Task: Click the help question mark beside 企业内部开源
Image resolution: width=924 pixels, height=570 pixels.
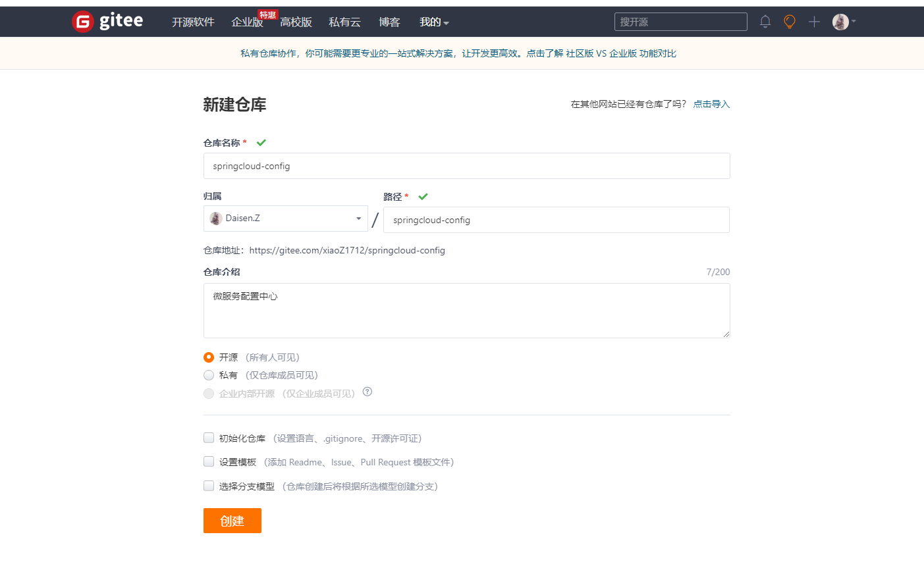Action: (367, 392)
